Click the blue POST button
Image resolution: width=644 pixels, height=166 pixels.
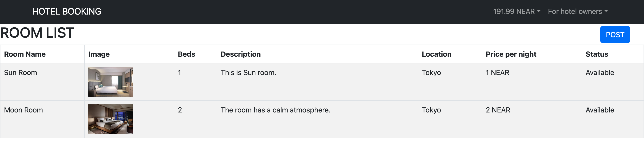(615, 34)
